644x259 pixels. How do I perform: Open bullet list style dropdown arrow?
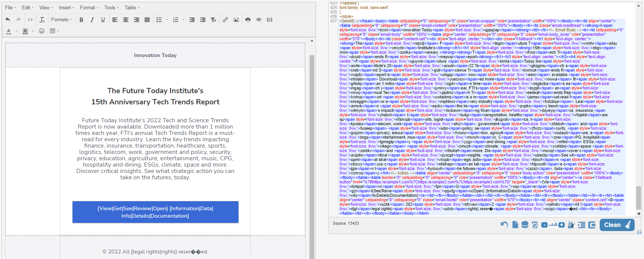tap(167, 20)
